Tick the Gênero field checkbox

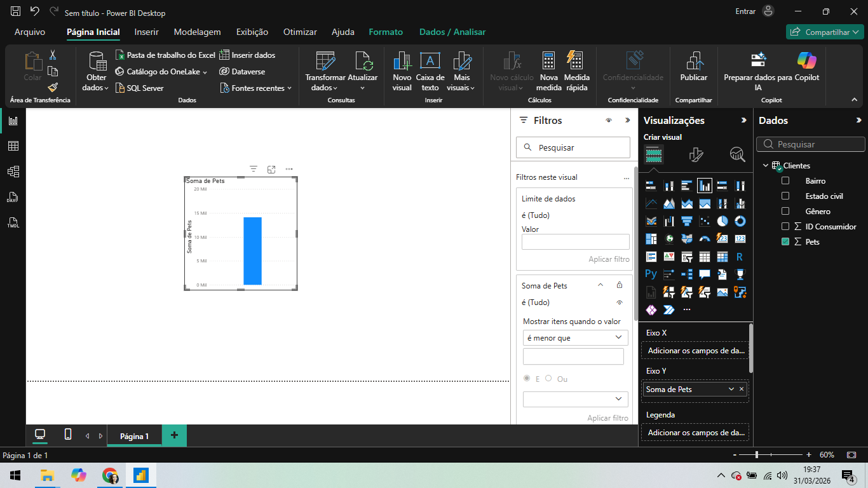pyautogui.click(x=785, y=212)
